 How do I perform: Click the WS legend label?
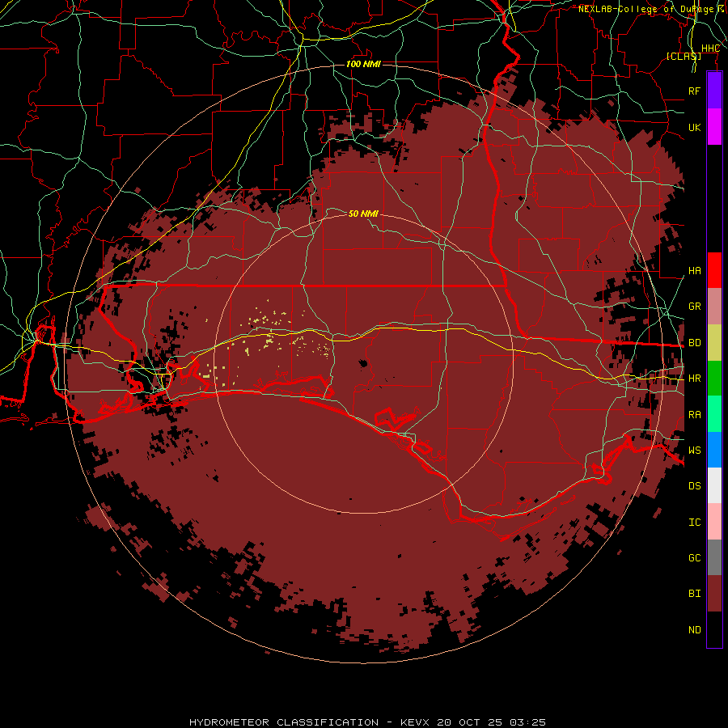695,450
